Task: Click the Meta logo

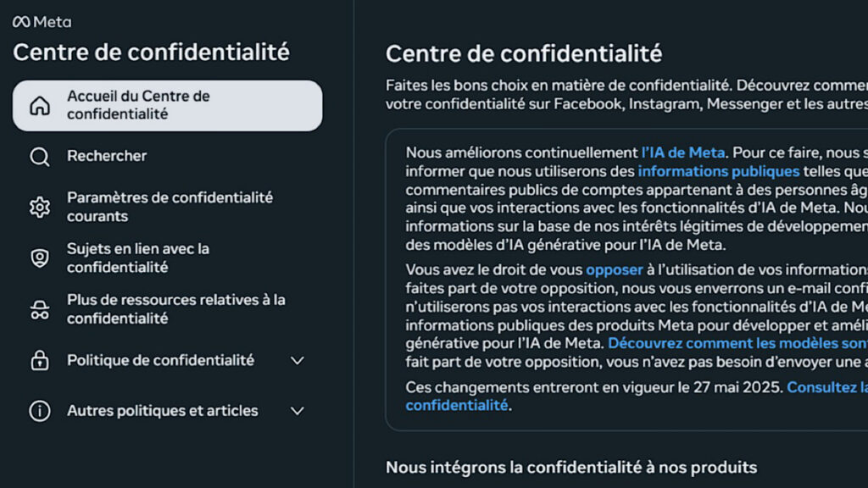Action: point(42,22)
